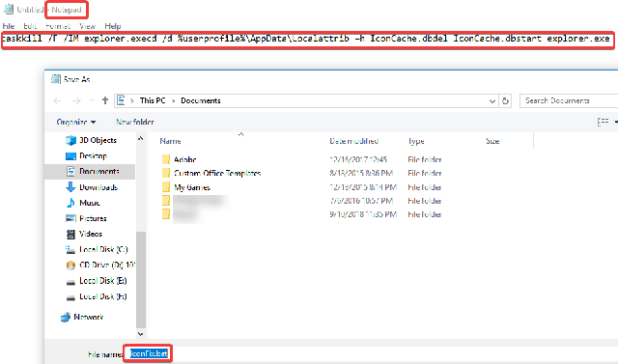Open the Organize dropdown
This screenshot has width=618, height=364.
point(76,122)
